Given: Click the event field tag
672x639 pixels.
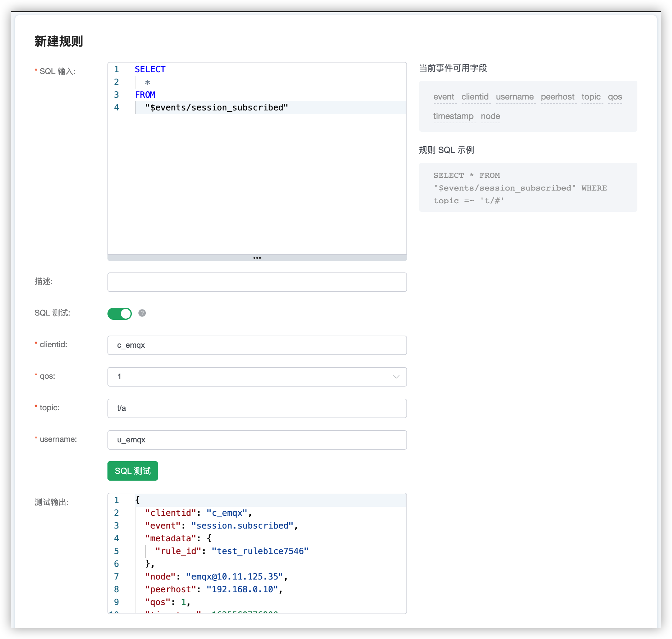Looking at the screenshot, I should click(x=443, y=97).
